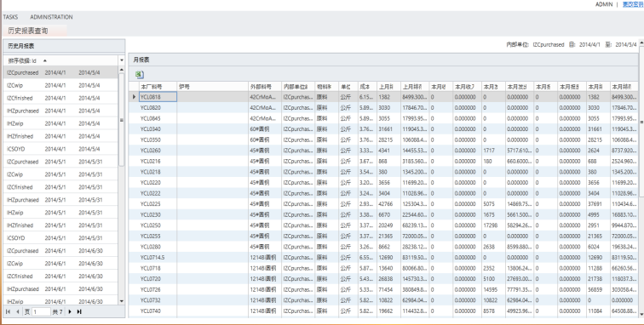Jump to the last page of the list
The image size is (644, 325).
[79, 312]
